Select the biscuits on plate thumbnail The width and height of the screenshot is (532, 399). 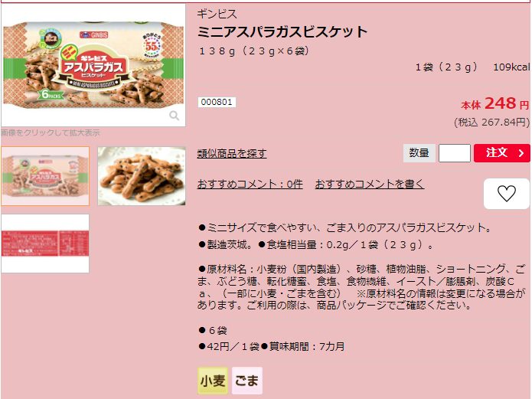click(142, 176)
